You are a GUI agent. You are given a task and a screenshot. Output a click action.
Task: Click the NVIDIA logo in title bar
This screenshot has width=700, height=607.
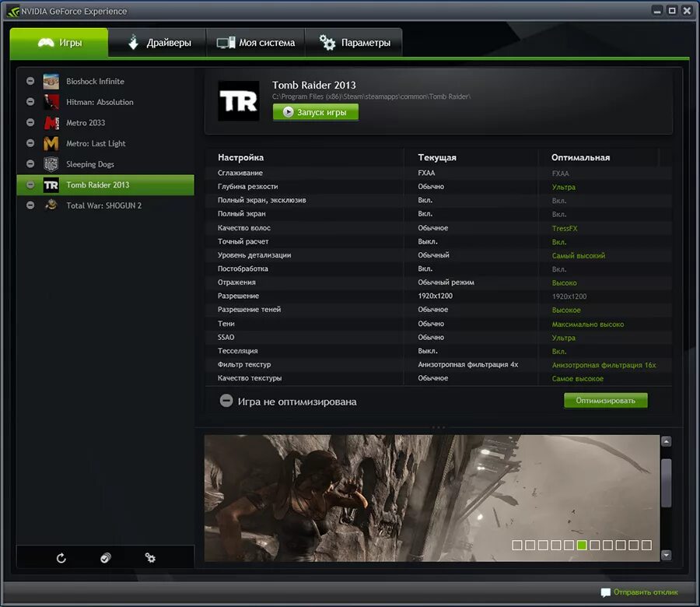(x=13, y=11)
